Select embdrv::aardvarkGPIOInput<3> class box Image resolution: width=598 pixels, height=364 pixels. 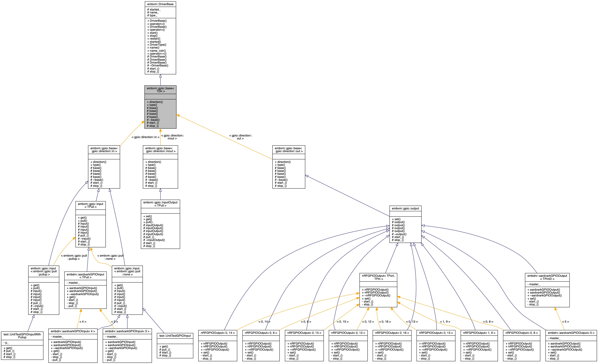(127, 344)
